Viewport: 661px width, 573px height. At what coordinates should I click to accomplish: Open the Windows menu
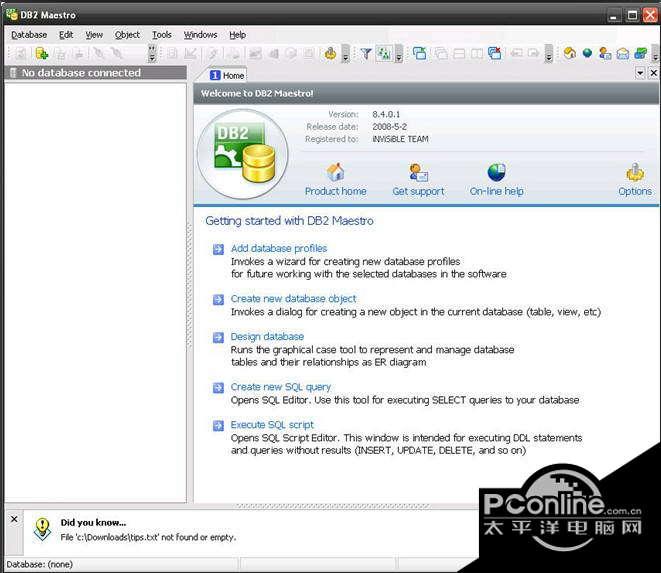[200, 35]
